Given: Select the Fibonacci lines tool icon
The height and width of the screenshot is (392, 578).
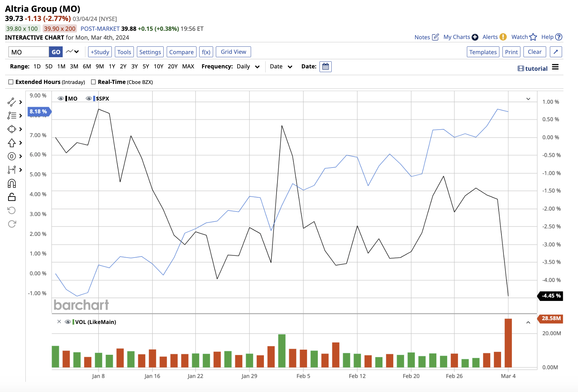Looking at the screenshot, I should [x=12, y=115].
